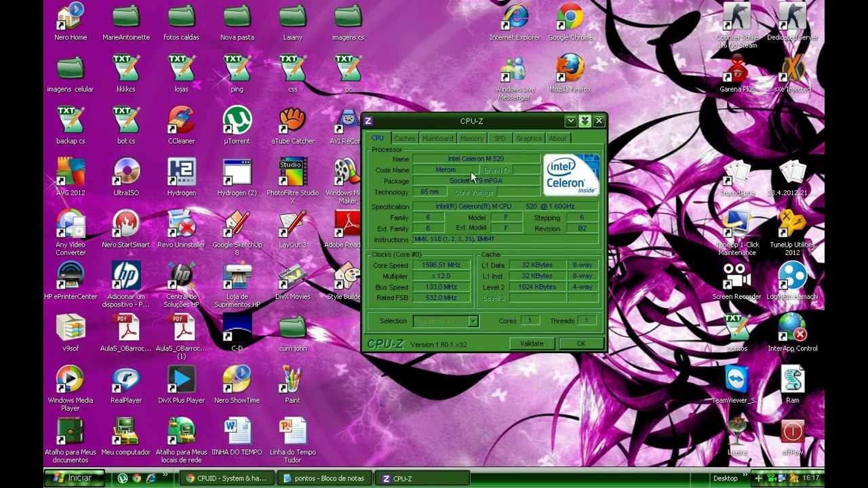This screenshot has height=488, width=868.
Task: Open TeamViewer desktop shortcut
Action: click(737, 385)
